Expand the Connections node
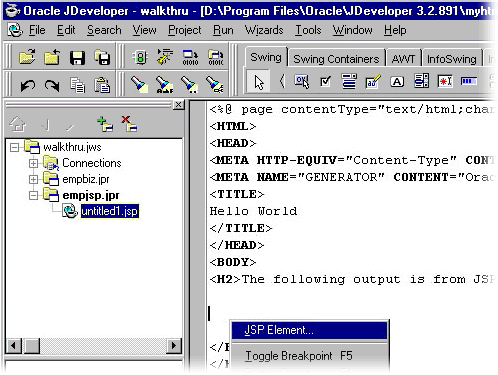This screenshot has height=375, width=498. click(x=33, y=163)
